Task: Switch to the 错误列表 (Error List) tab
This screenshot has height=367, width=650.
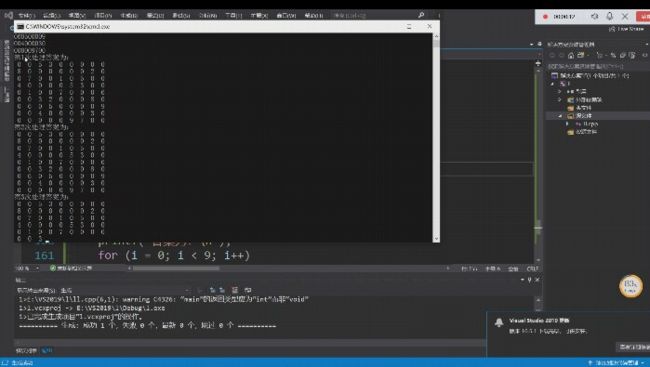Action: [x=26, y=351]
